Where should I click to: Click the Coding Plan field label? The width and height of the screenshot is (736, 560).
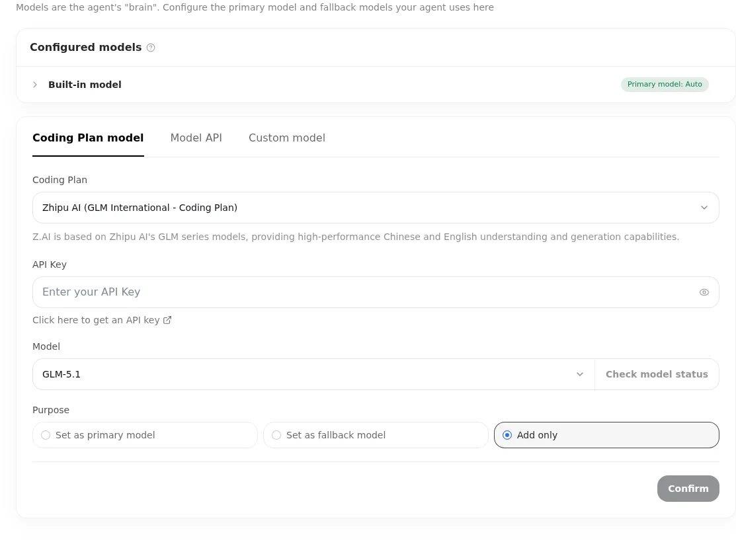[60, 180]
